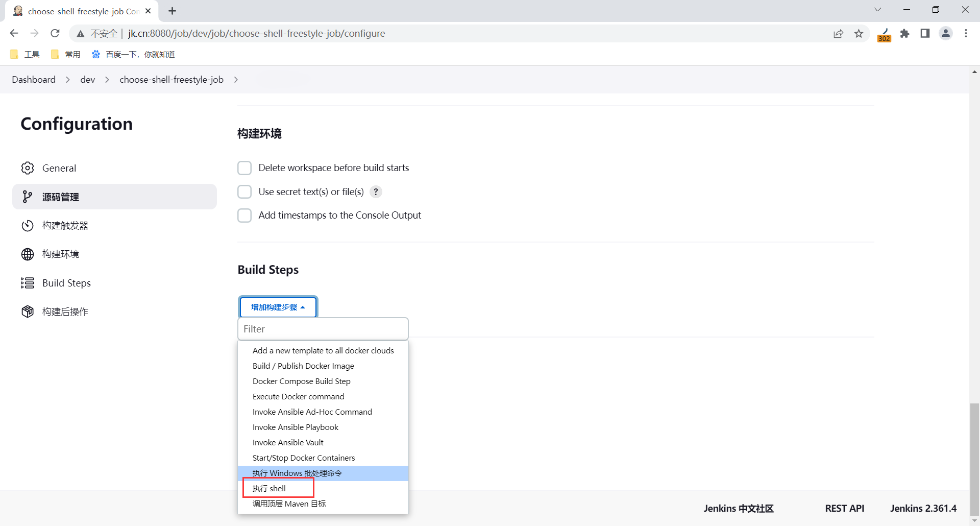Viewport: 980px width, 526px height.
Task: Click the not-secure warning icon in address bar
Action: coord(80,34)
